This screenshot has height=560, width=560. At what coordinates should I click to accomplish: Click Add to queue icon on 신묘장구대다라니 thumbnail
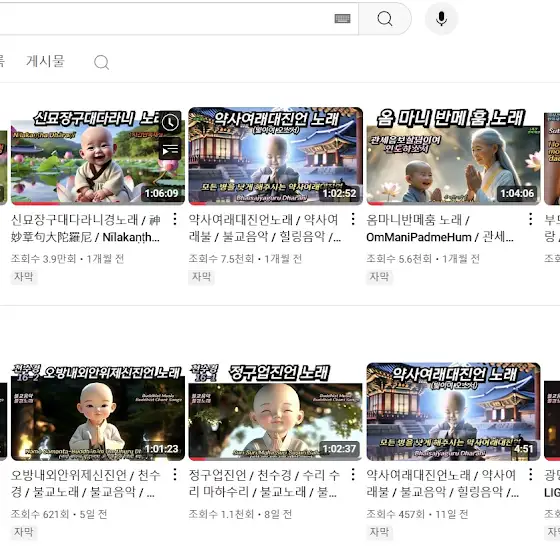point(170,149)
